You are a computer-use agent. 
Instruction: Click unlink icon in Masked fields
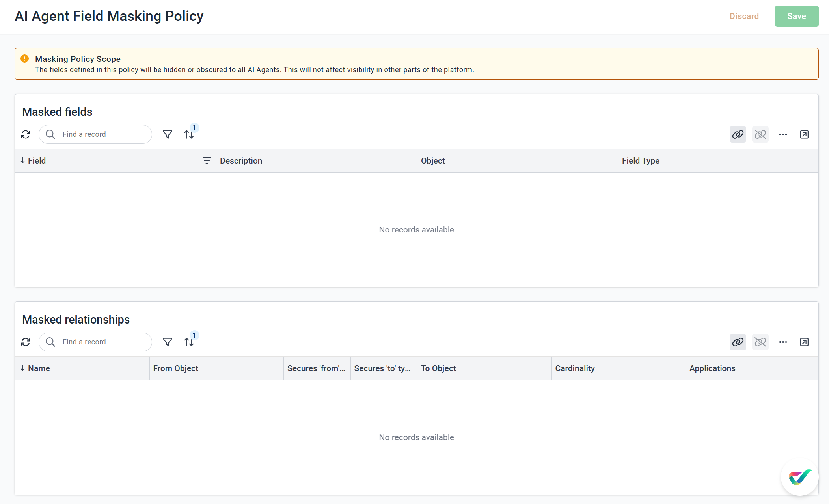pos(760,134)
